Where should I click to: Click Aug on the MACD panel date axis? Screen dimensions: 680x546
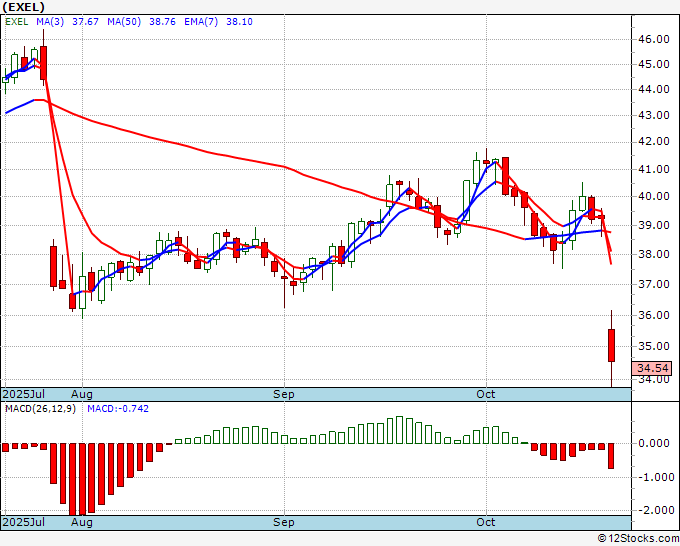(82, 522)
